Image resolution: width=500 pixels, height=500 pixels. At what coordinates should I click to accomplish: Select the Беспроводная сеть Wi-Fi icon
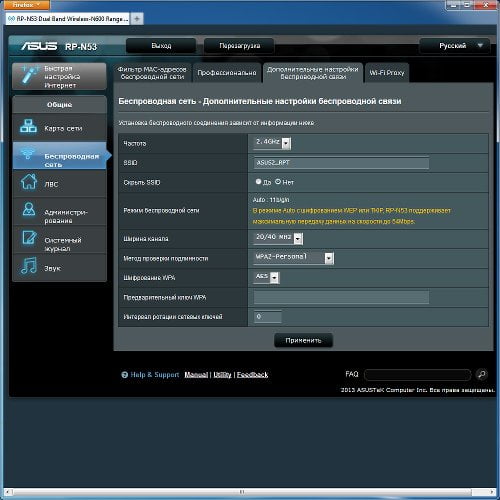pos(28,153)
